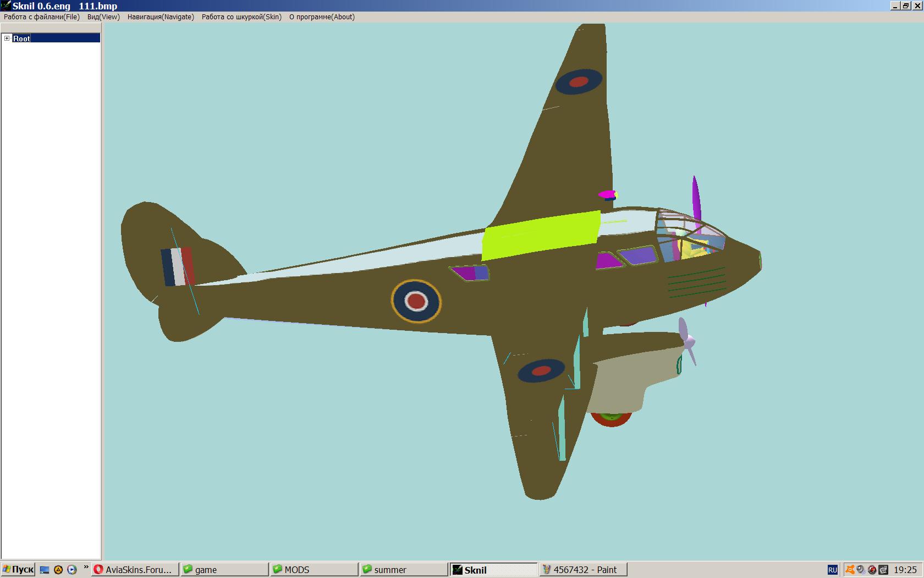Click the Start (Пуск) button
This screenshot has height=578, width=924.
click(18, 570)
